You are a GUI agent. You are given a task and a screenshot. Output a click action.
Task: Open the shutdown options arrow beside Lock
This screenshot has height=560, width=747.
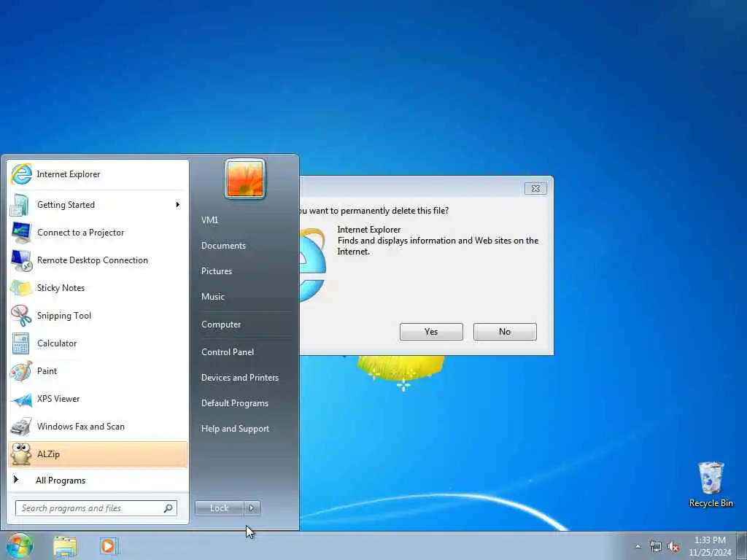tap(252, 508)
